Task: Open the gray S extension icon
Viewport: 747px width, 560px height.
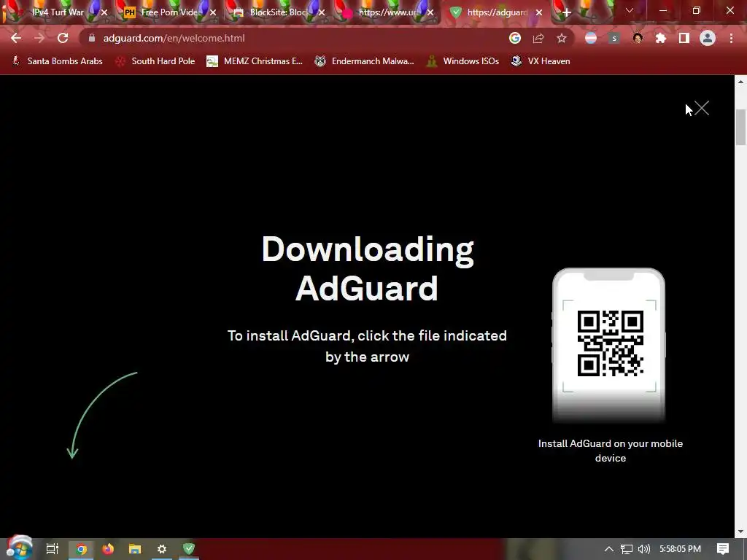Action: click(x=614, y=38)
